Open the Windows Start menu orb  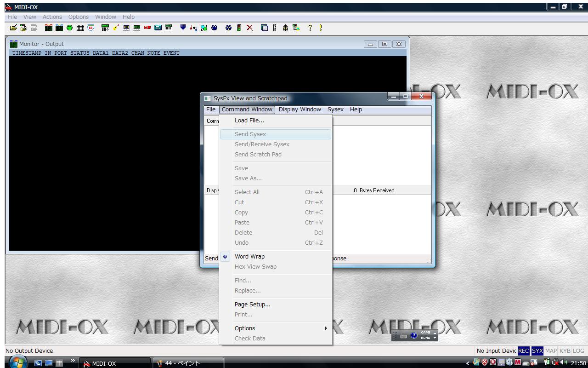coord(18,362)
